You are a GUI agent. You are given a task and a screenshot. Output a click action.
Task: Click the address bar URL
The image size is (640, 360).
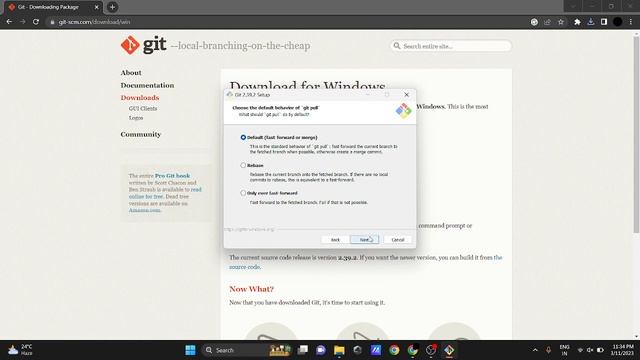(x=94, y=22)
